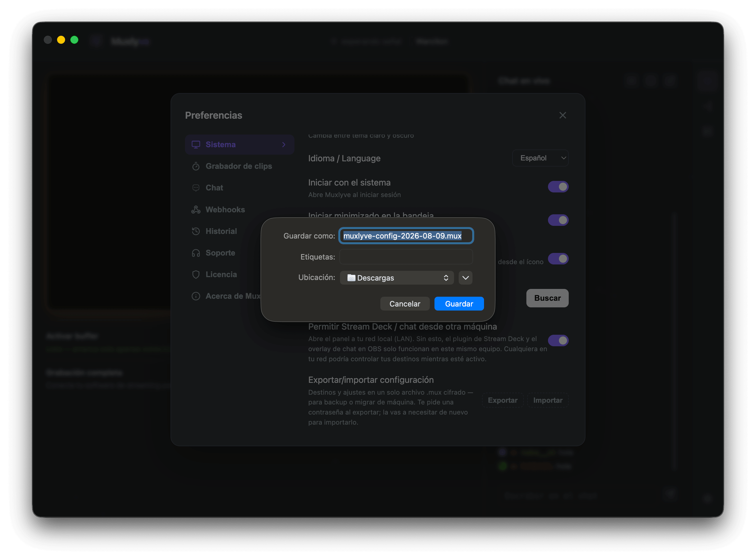Image resolution: width=756 pixels, height=560 pixels.
Task: Open the Chat preferences section
Action: pos(239,188)
